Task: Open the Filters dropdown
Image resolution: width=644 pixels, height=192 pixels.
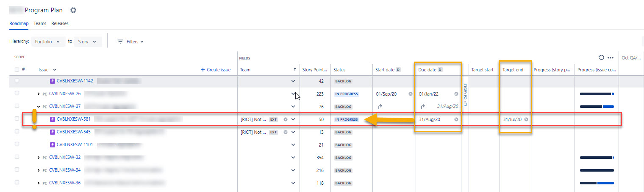Action: 130,42
